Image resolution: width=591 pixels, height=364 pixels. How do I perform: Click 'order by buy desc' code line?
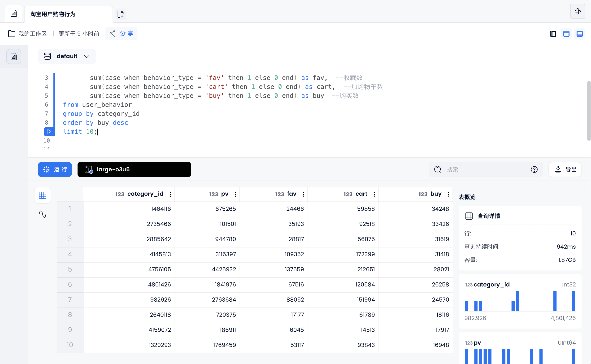tap(95, 123)
